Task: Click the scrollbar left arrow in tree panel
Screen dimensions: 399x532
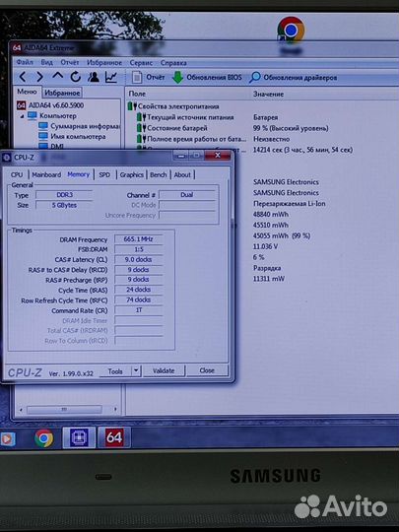Action: [x=21, y=410]
